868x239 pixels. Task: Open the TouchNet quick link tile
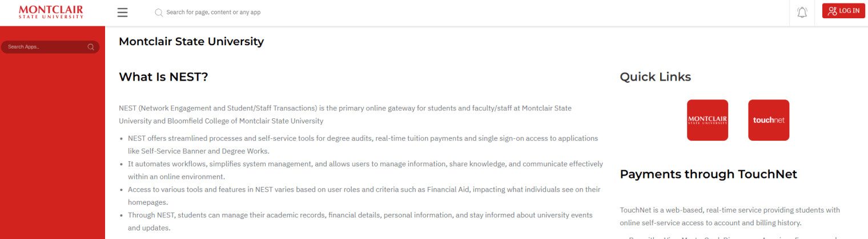769,120
